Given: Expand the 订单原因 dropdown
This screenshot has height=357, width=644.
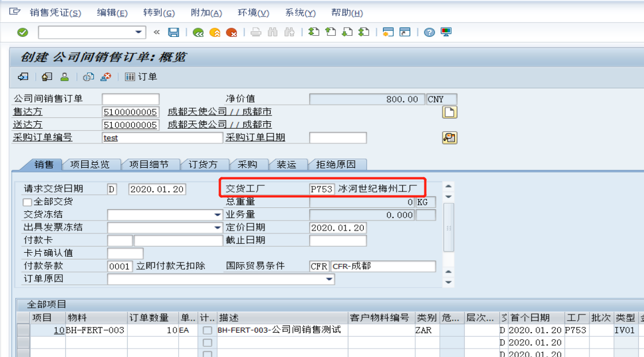Looking at the screenshot, I should (329, 279).
